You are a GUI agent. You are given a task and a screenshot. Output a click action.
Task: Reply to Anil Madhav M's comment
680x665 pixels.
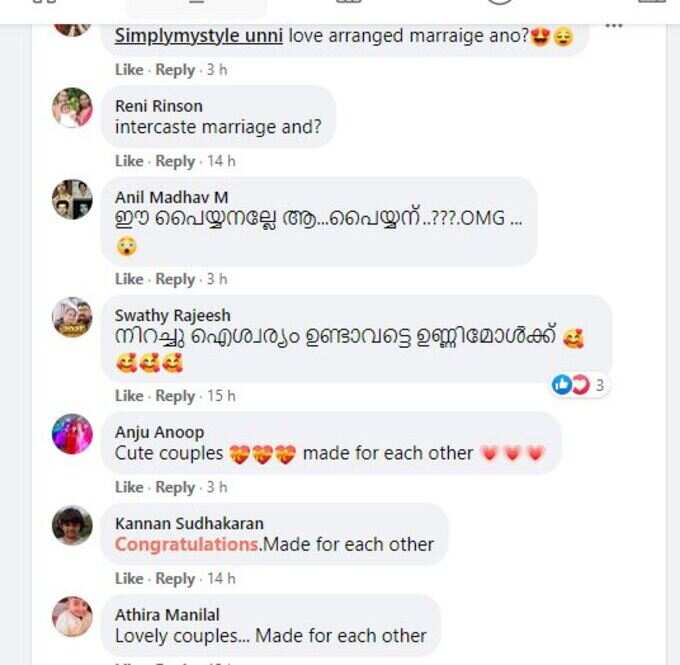[x=175, y=279]
